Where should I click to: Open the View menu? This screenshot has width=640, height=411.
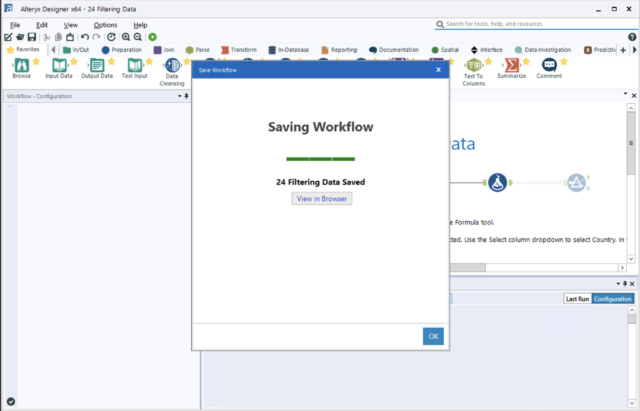[71, 25]
